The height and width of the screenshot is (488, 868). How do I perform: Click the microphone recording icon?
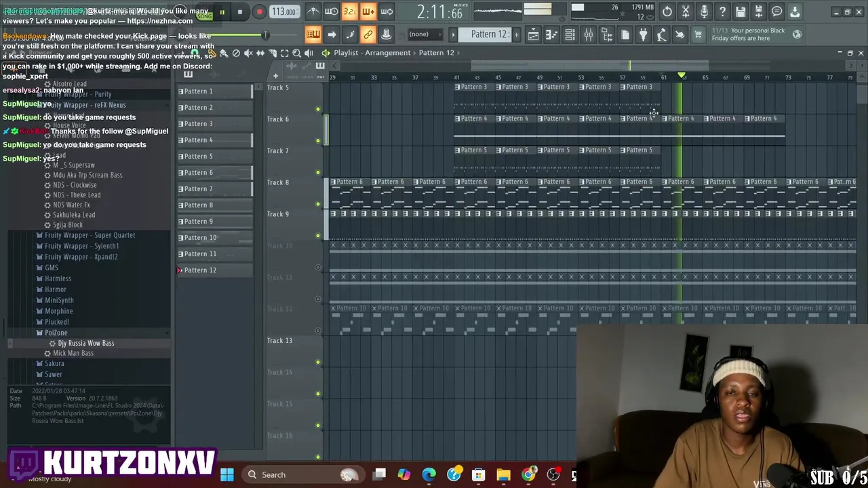[x=704, y=12]
